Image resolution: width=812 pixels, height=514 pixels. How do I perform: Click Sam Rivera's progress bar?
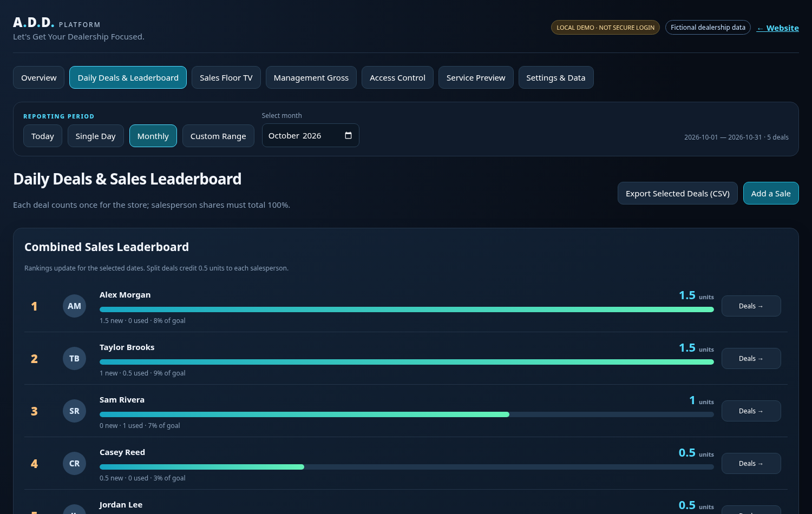pyautogui.click(x=407, y=414)
